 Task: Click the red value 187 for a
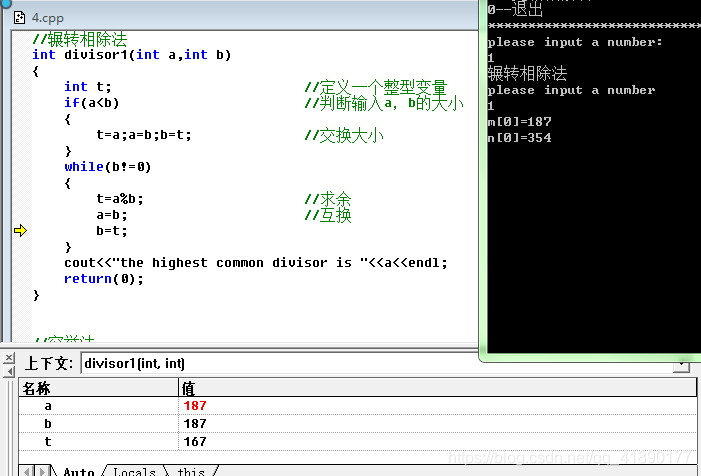click(x=195, y=406)
